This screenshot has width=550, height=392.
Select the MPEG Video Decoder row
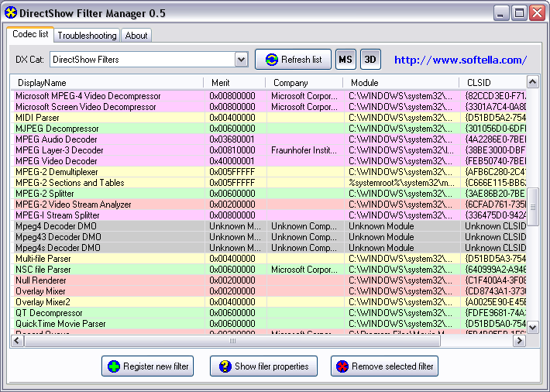[270, 161]
